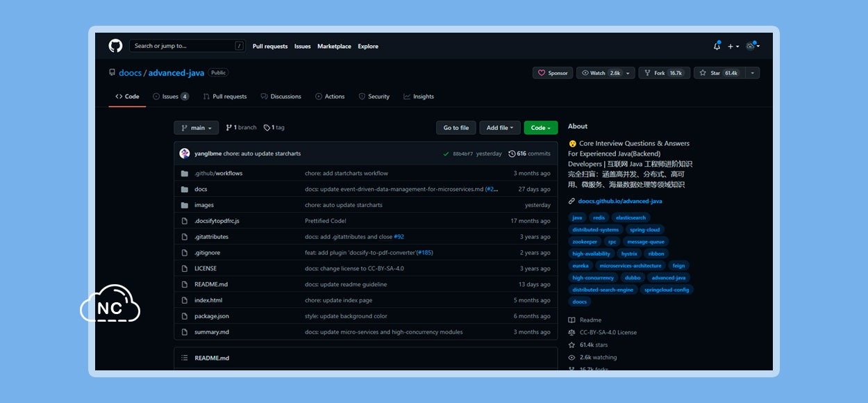Click the eye icon beside 2.6k watching
The height and width of the screenshot is (403, 868).
coord(571,357)
